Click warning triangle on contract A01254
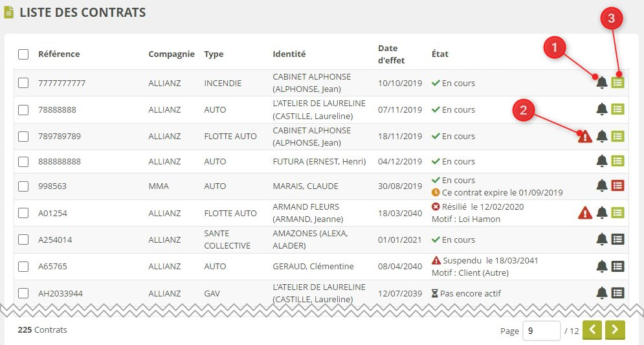The image size is (644, 345). point(584,213)
